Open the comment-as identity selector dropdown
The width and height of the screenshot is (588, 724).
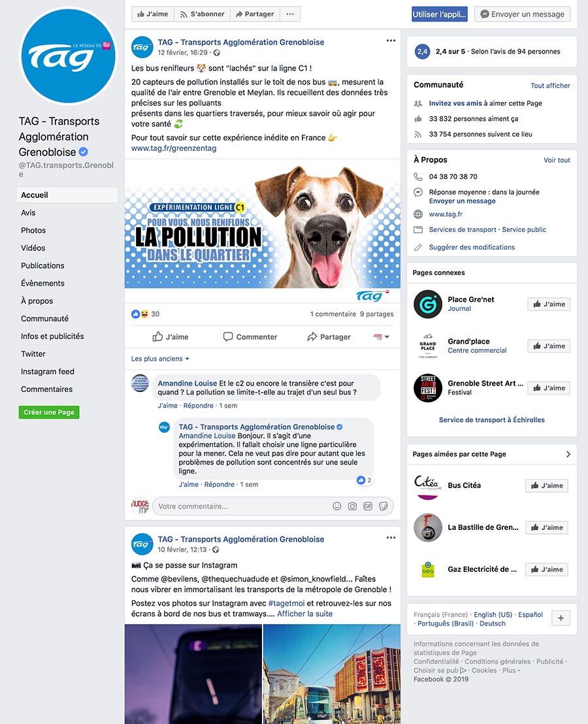pyautogui.click(x=382, y=337)
